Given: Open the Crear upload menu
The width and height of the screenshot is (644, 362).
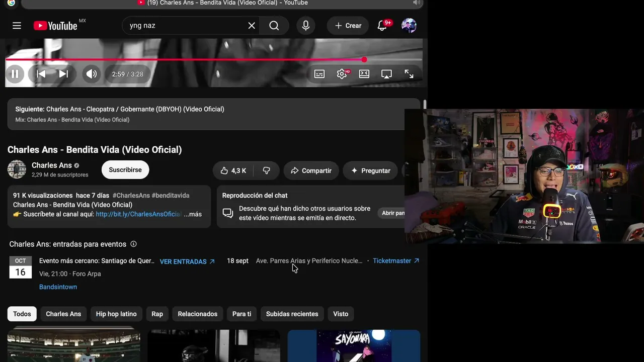Looking at the screenshot, I should click(348, 26).
